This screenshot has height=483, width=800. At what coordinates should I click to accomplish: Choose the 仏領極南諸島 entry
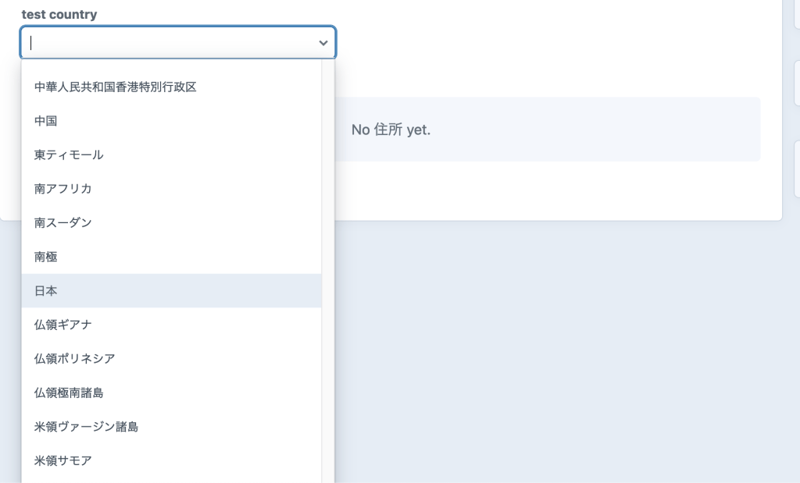tap(69, 393)
